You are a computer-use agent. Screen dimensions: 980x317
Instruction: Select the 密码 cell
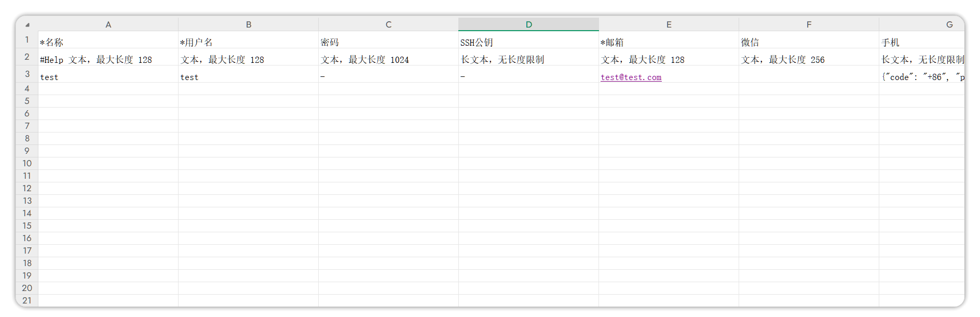coord(388,42)
